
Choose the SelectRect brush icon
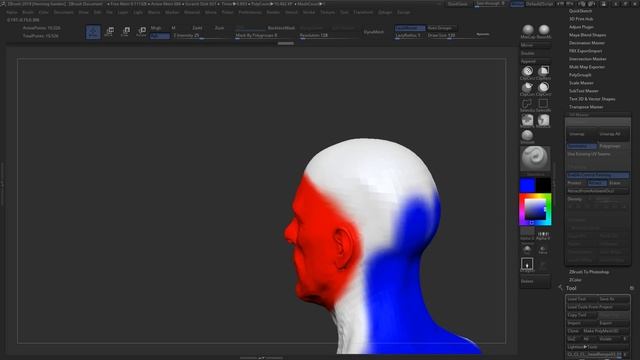point(543,103)
